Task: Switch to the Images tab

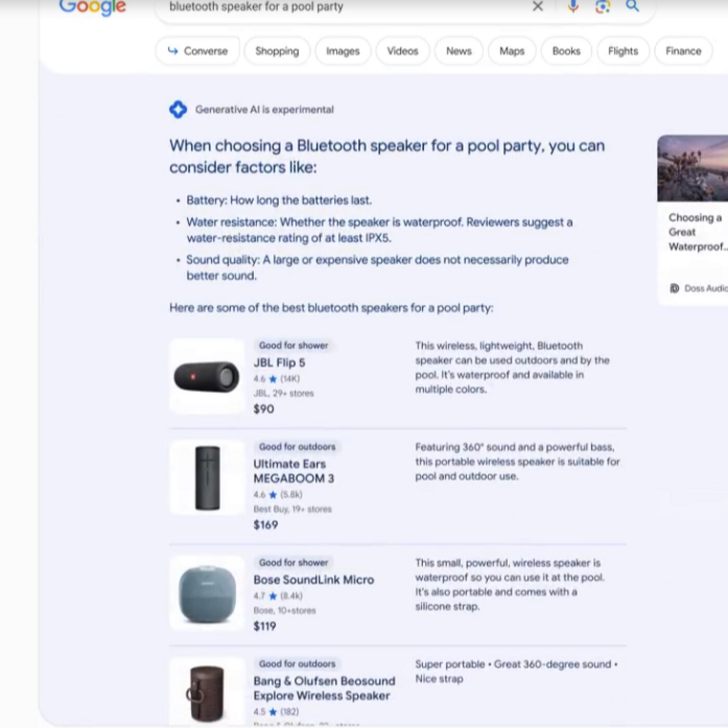Action: pos(343,51)
